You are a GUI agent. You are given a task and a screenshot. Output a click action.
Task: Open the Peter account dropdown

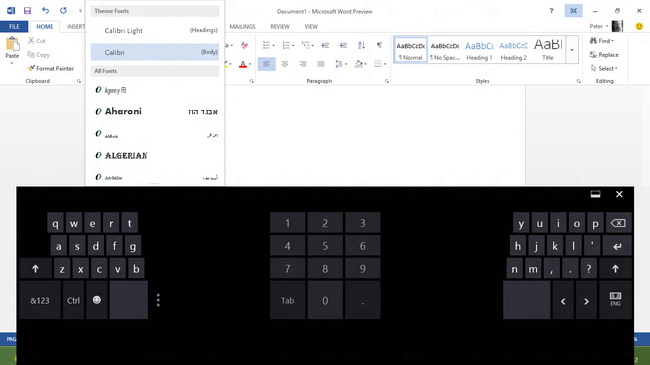(599, 27)
